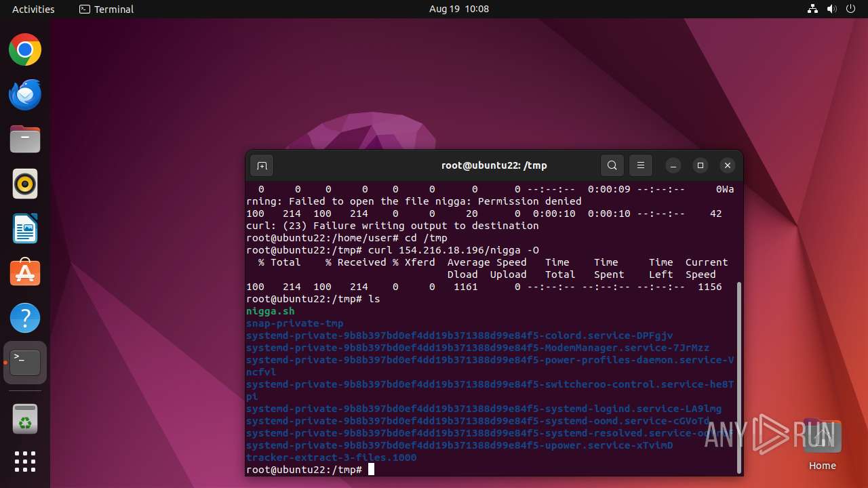Open the Home desktop folder icon
This screenshot has height=488, width=868.
click(x=822, y=445)
